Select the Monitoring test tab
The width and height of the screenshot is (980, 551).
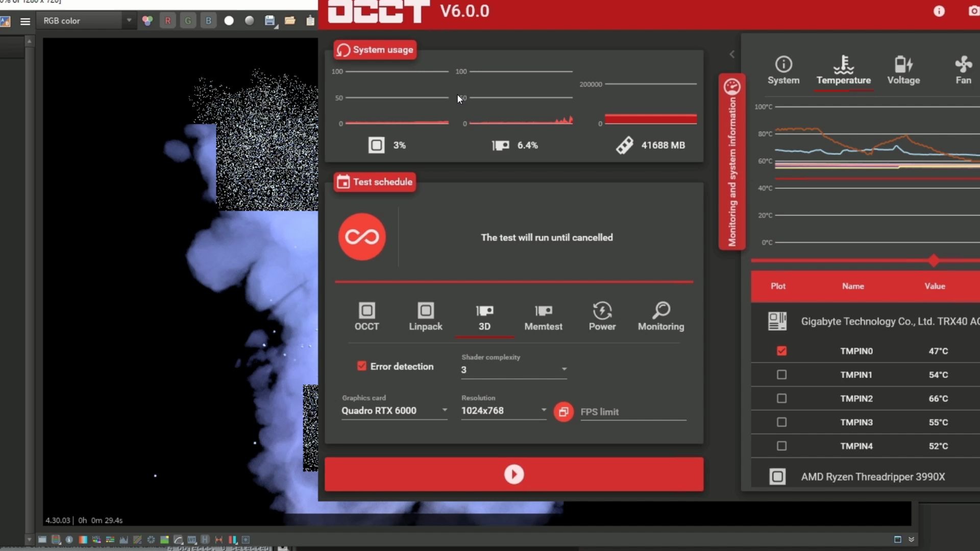pos(661,317)
